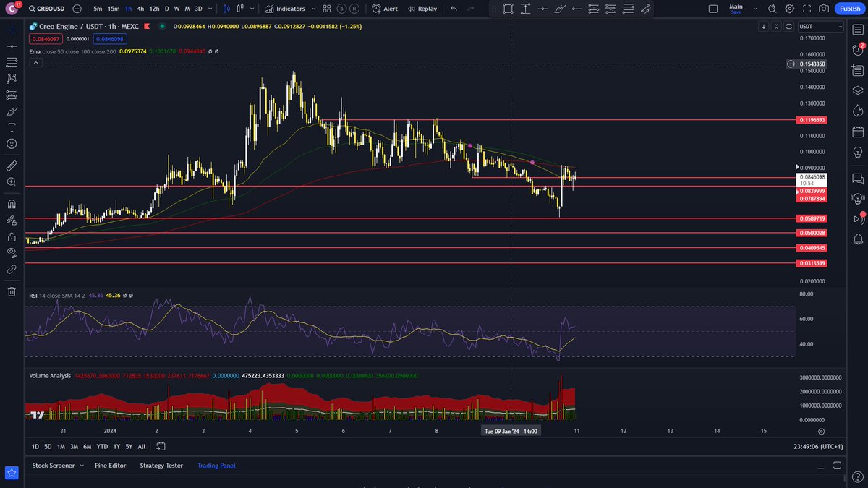The width and height of the screenshot is (868, 488).
Task: Open chart settings gear icon
Action: [789, 9]
